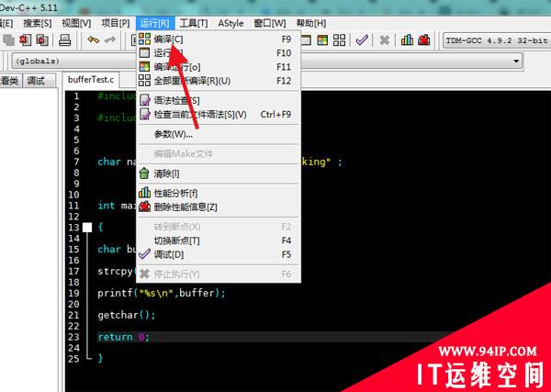Click the Rebuild All toolbar icon
The image size is (551, 392).
tap(339, 40)
